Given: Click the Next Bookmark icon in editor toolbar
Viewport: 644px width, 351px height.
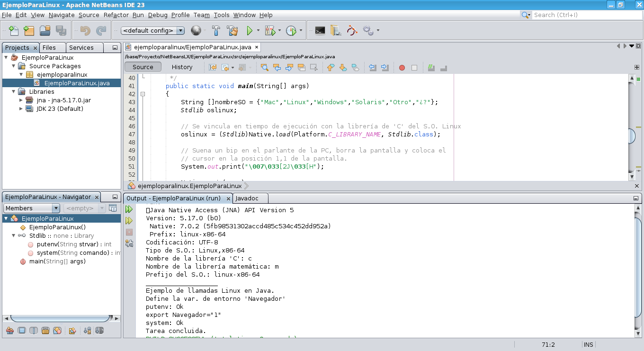Looking at the screenshot, I should [343, 67].
